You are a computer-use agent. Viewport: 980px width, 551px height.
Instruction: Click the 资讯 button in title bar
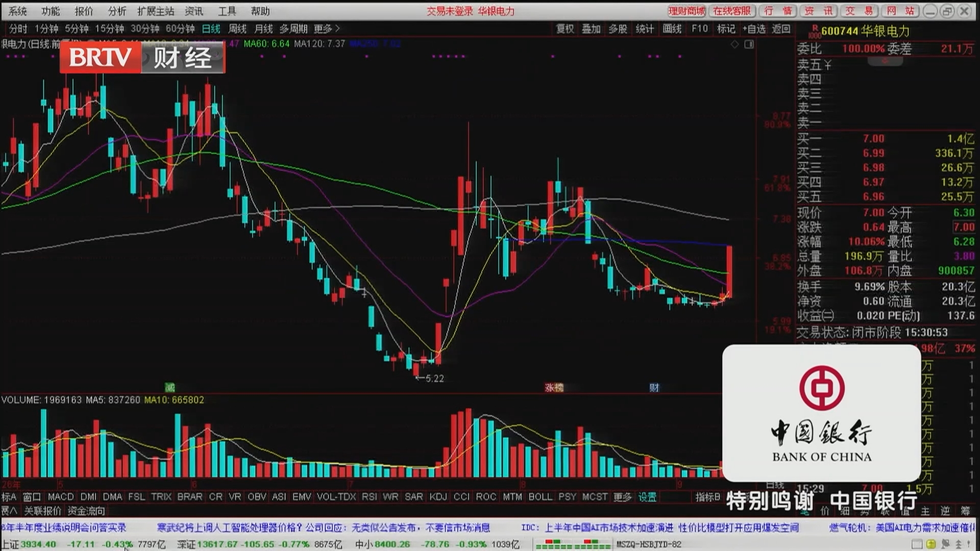[819, 11]
